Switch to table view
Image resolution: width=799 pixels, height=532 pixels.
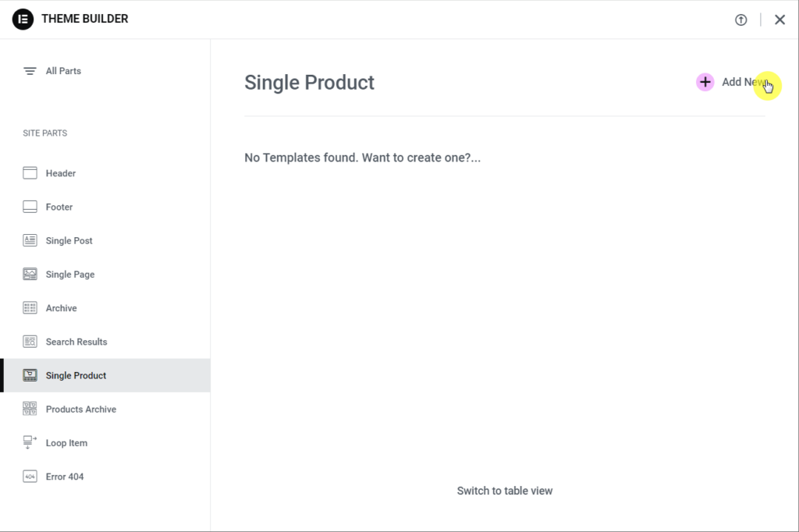coord(505,491)
